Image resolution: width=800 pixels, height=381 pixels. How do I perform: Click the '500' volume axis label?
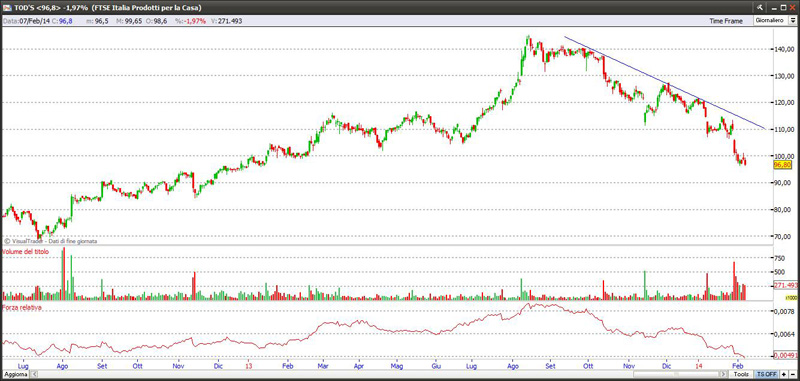tap(779, 272)
